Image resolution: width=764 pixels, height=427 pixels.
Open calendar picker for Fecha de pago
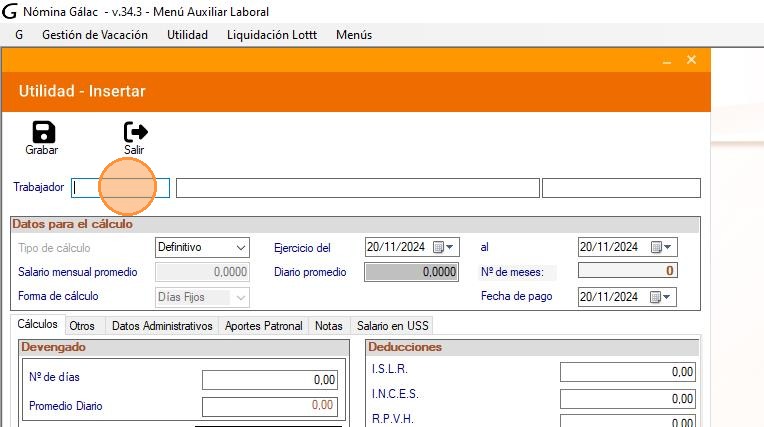[661, 297]
